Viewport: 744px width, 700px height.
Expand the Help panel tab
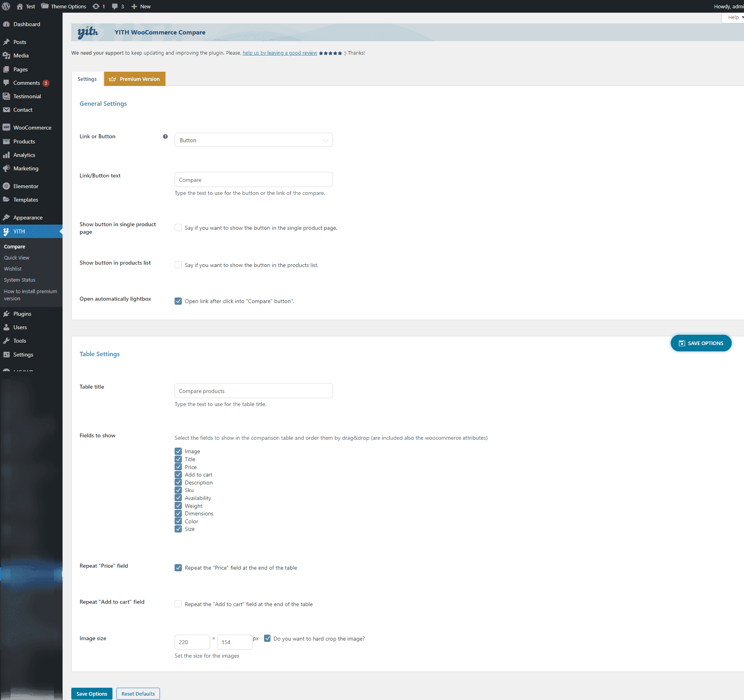point(734,17)
